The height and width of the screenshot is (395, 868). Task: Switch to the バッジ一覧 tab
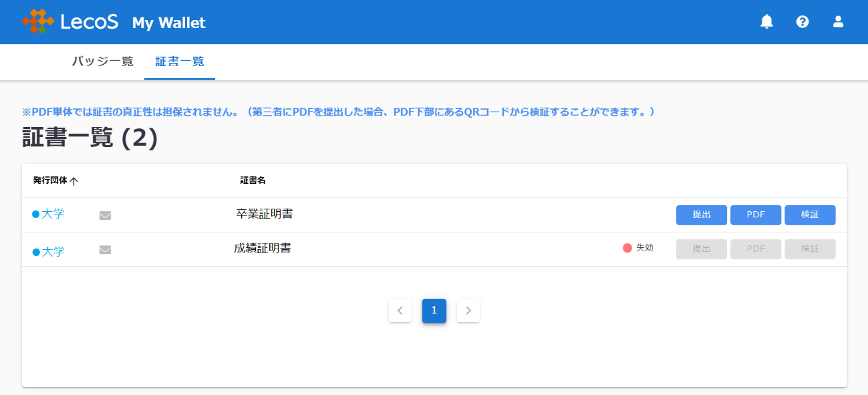tap(103, 61)
